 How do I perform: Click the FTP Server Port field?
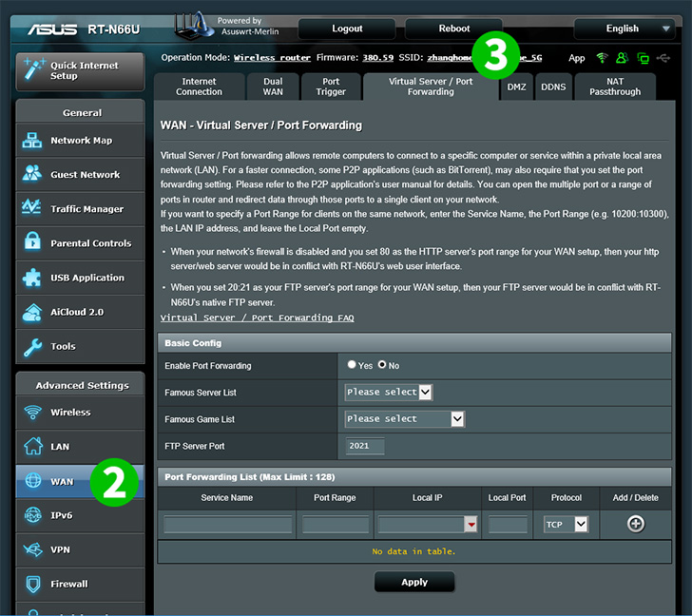tap(365, 446)
